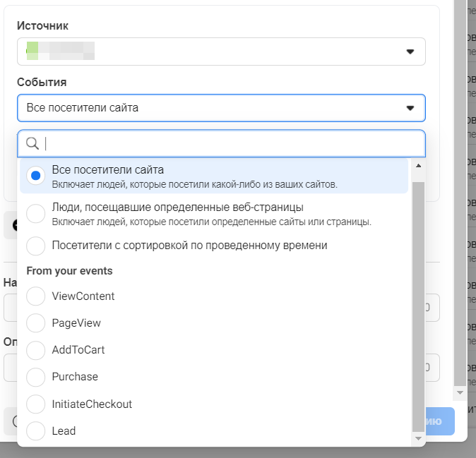
Task: Collapse the События dropdown
Action: 221,108
